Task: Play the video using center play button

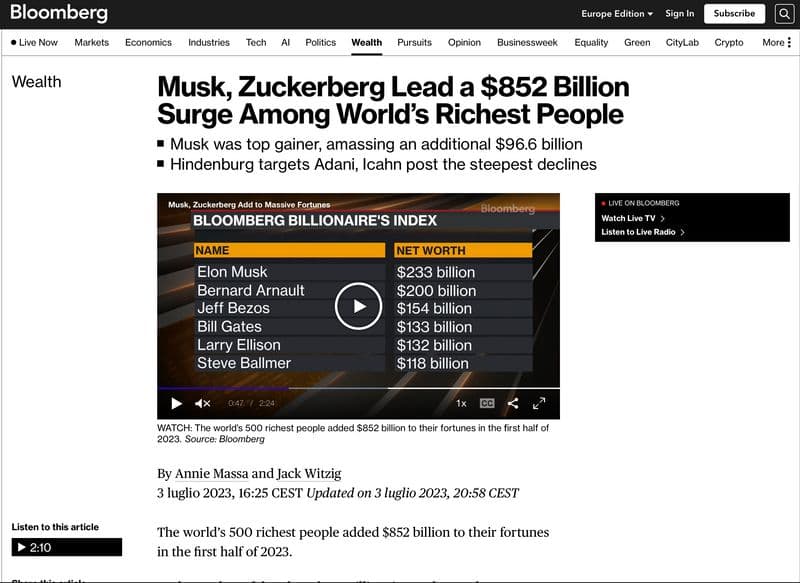Action: pyautogui.click(x=358, y=306)
